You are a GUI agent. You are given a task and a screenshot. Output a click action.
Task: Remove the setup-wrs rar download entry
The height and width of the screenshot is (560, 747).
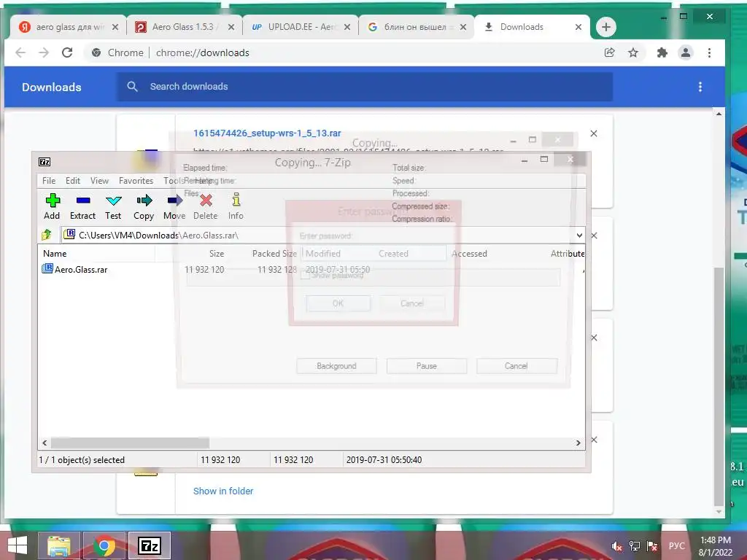(594, 133)
